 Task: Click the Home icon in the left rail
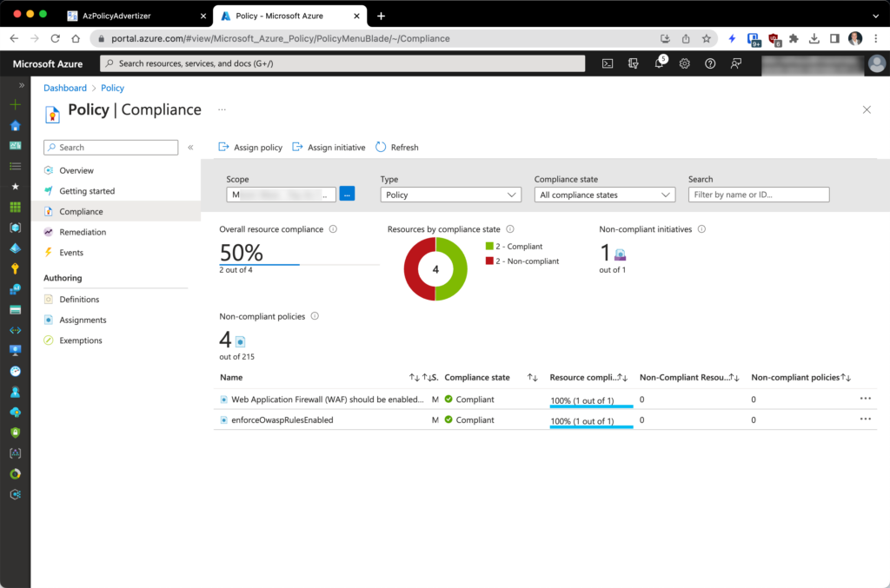point(14,125)
